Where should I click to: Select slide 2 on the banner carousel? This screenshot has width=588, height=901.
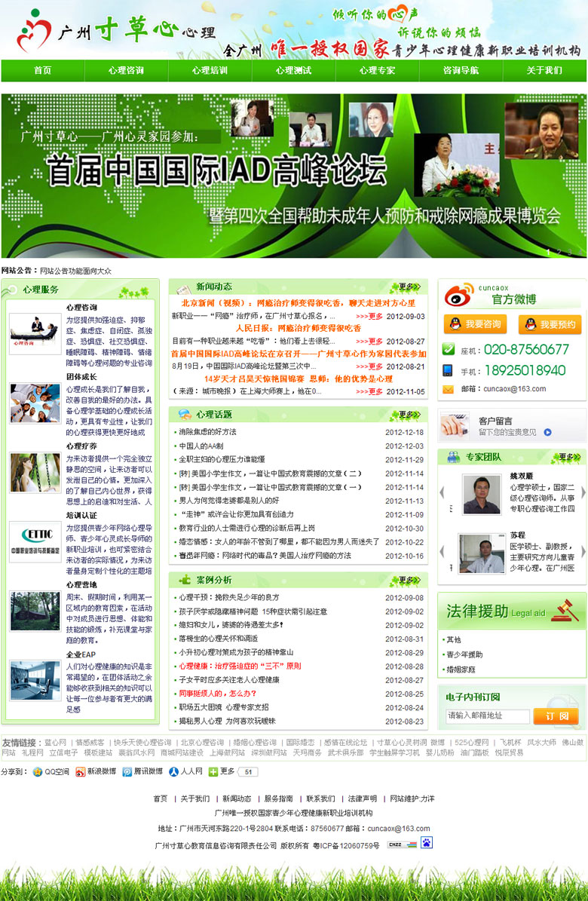point(559,250)
